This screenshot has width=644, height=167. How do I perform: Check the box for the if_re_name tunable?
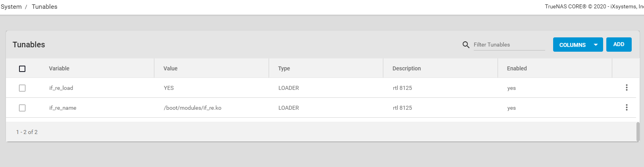tap(22, 108)
